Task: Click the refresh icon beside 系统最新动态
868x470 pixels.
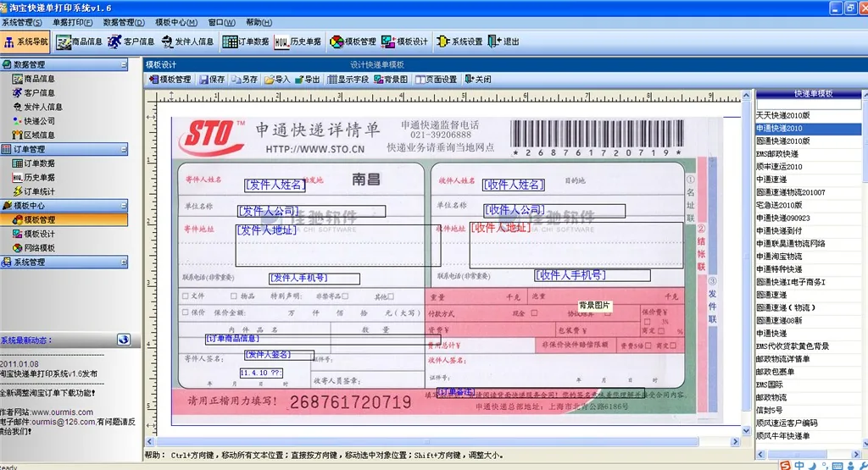Action: (124, 340)
